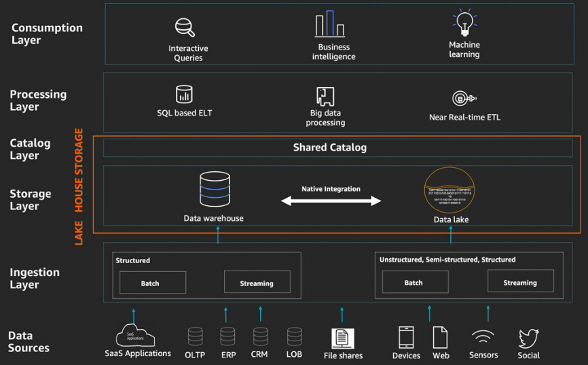
Task: Select the Data warehouse caption
Action: coord(213,218)
